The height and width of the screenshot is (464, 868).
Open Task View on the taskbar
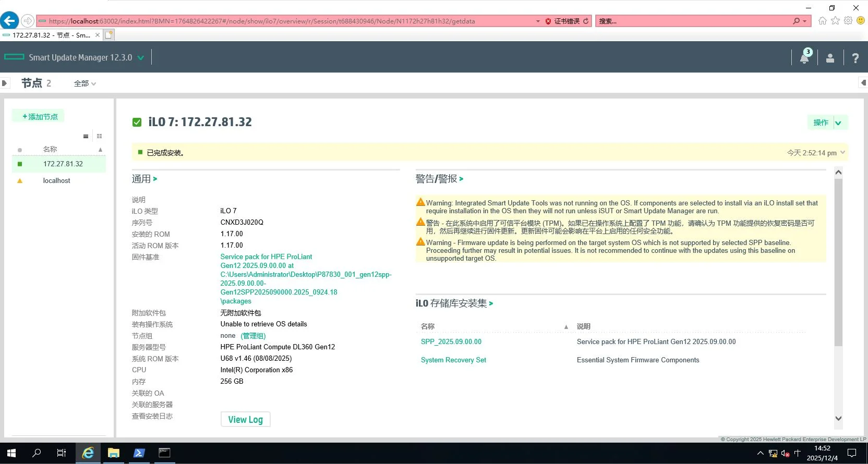[x=62, y=453]
